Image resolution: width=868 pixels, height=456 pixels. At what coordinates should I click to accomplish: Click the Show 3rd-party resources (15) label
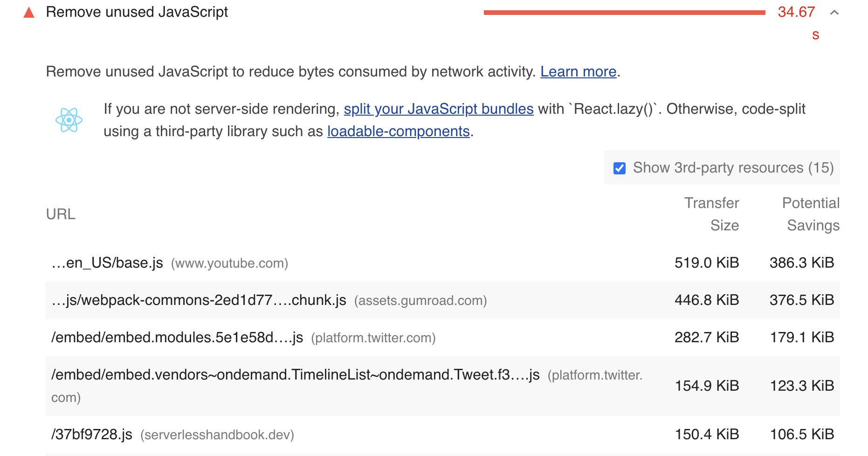(733, 167)
